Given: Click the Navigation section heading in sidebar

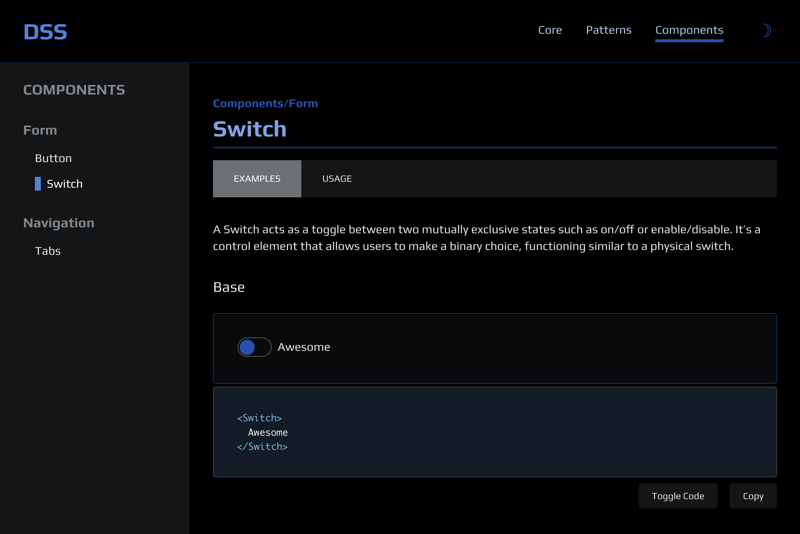Looking at the screenshot, I should [59, 223].
